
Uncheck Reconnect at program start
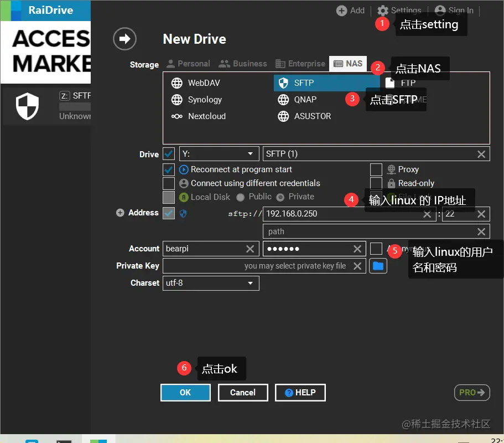click(169, 169)
